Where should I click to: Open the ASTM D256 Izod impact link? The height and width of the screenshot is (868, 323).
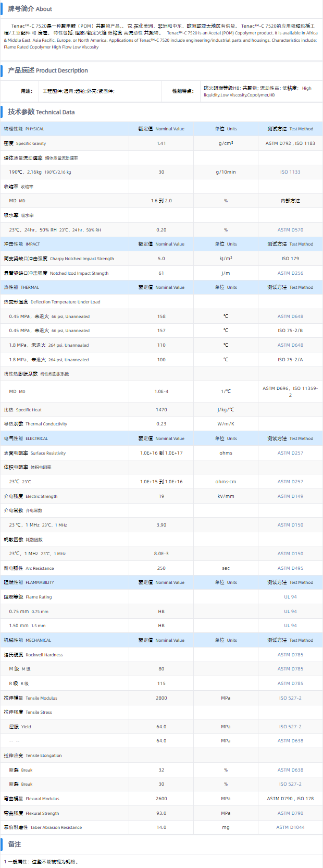[x=290, y=273]
